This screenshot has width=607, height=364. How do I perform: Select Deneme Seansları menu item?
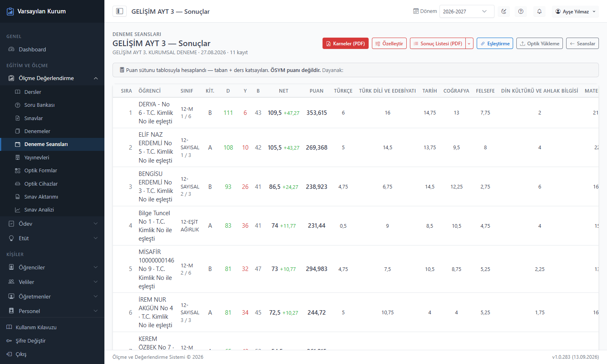52,144
